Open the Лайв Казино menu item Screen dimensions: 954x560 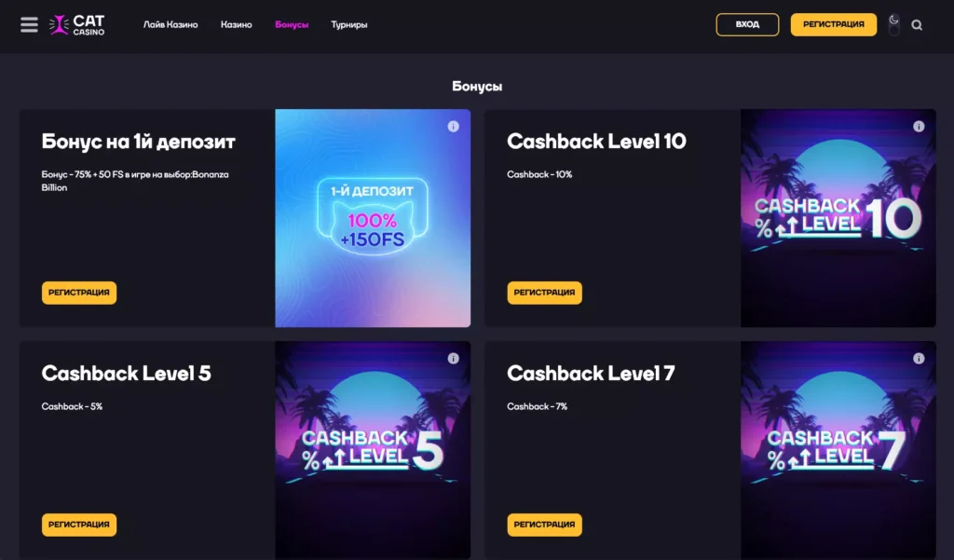(170, 25)
